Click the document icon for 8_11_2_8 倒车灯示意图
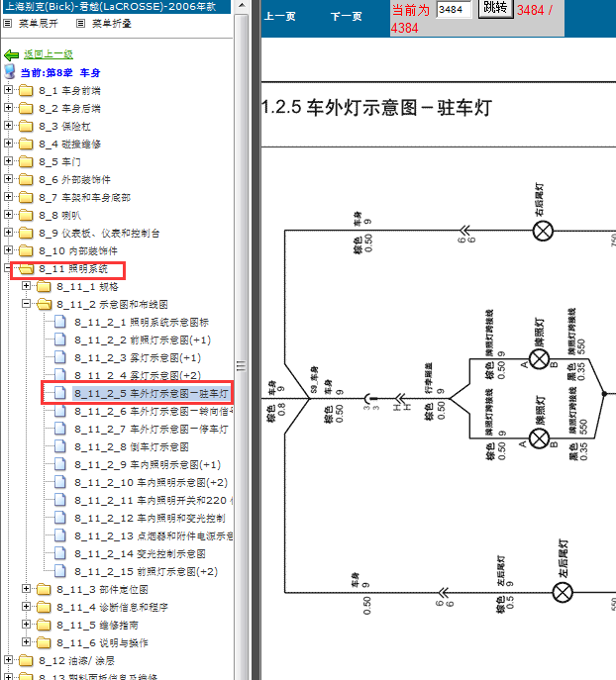616x680 pixels. (60, 446)
